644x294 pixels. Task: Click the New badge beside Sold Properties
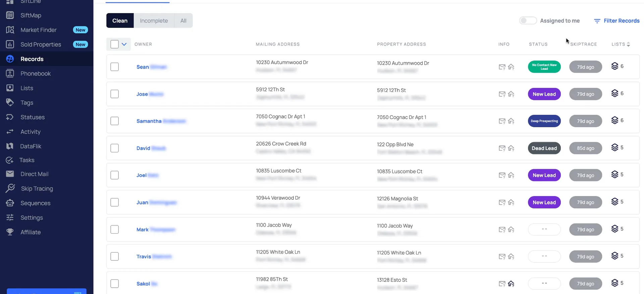(x=80, y=44)
